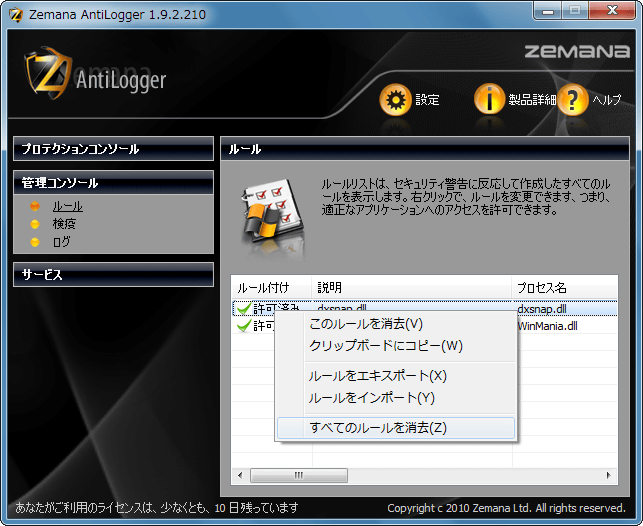Open help via the question mark icon

click(x=572, y=100)
